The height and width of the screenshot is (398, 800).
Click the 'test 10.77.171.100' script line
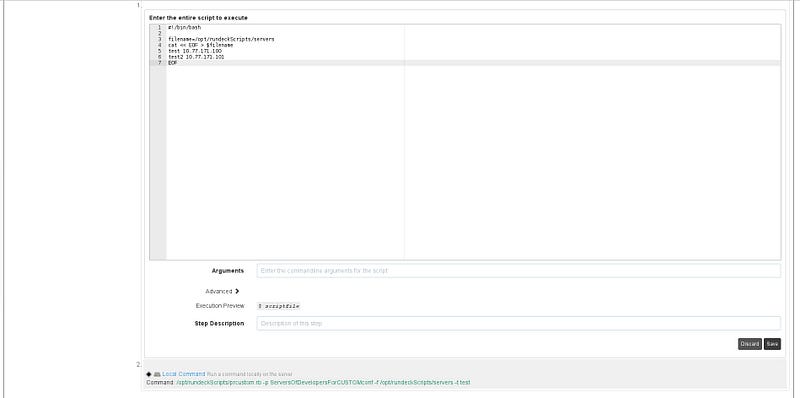[194, 51]
